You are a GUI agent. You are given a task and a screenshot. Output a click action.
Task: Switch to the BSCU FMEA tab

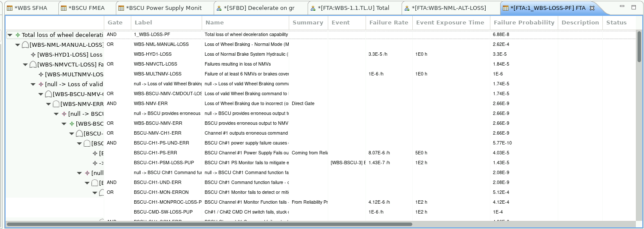(x=86, y=8)
